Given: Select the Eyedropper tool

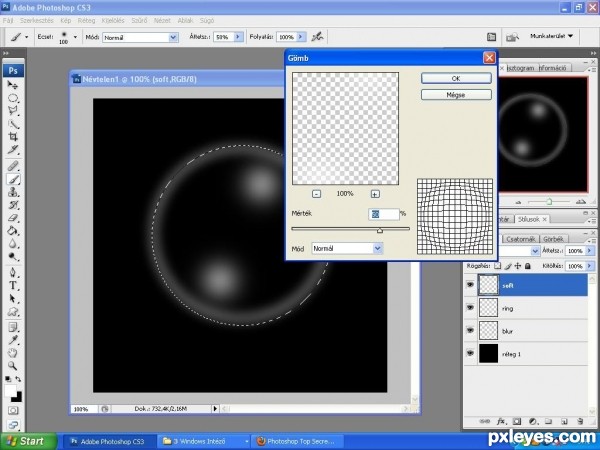Looking at the screenshot, I should point(13,340).
